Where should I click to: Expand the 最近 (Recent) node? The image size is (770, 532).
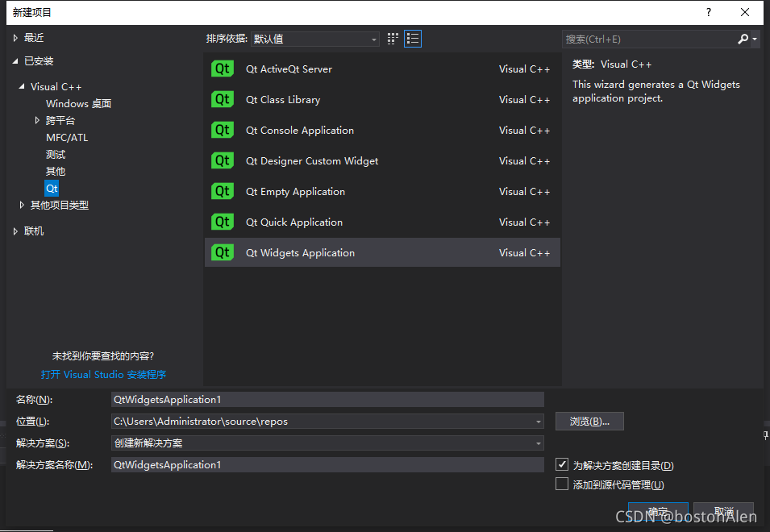(15, 38)
